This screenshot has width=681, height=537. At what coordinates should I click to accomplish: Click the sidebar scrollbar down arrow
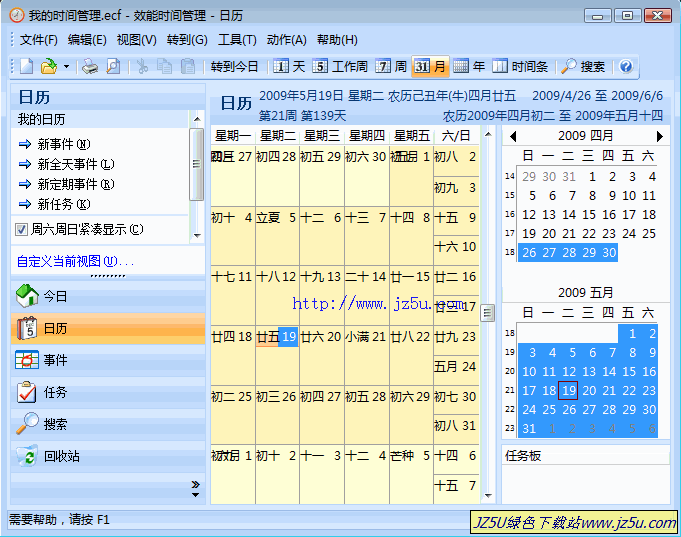coord(197,235)
